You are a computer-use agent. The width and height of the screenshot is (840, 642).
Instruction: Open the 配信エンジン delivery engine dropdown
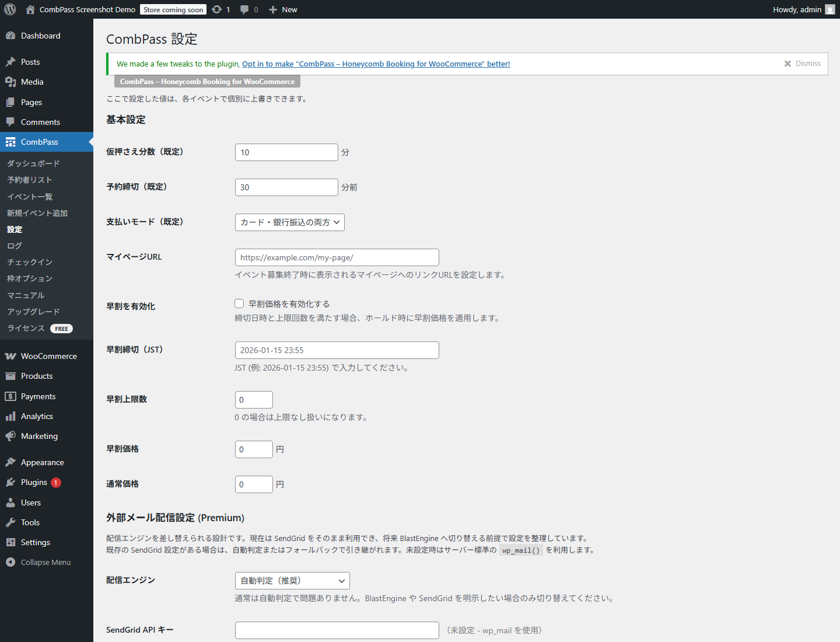(x=292, y=580)
